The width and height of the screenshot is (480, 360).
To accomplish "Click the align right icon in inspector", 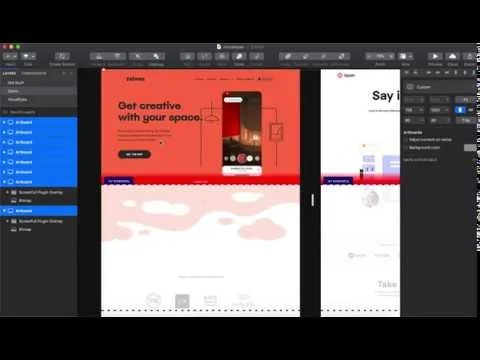I will [x=447, y=73].
